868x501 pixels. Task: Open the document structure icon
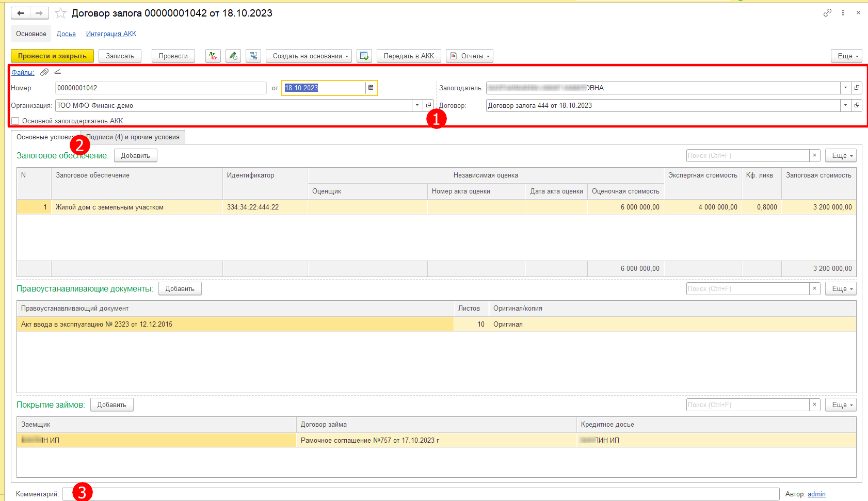tap(253, 56)
